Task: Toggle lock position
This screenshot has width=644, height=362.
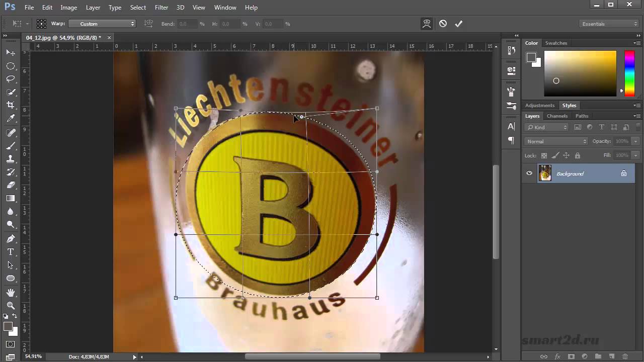Action: 567,155
